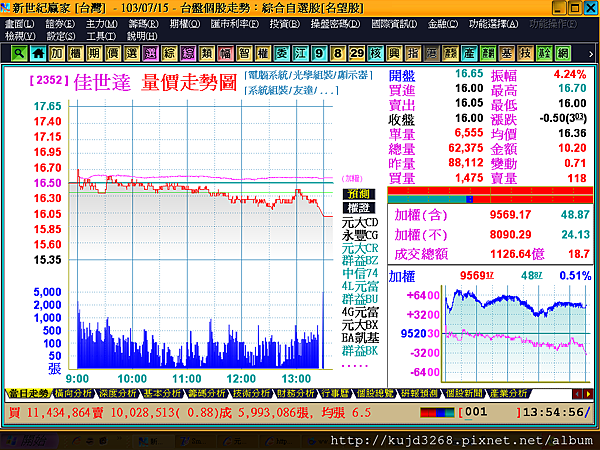600x450 pixels.
Task: Click the red-teal buy/sell ratio bar
Action: click(490, 199)
